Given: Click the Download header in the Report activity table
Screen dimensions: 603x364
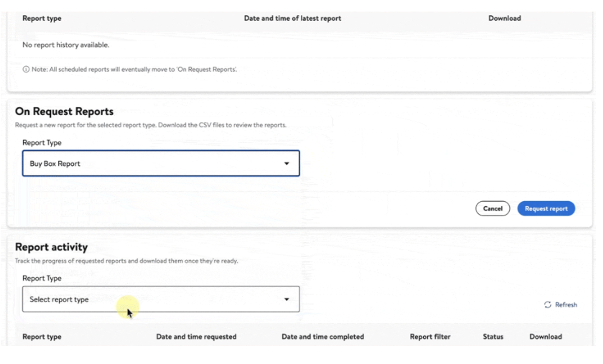Looking at the screenshot, I should (546, 337).
